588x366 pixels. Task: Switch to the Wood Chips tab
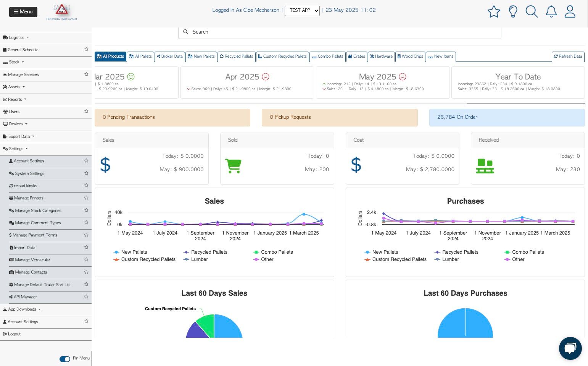410,57
